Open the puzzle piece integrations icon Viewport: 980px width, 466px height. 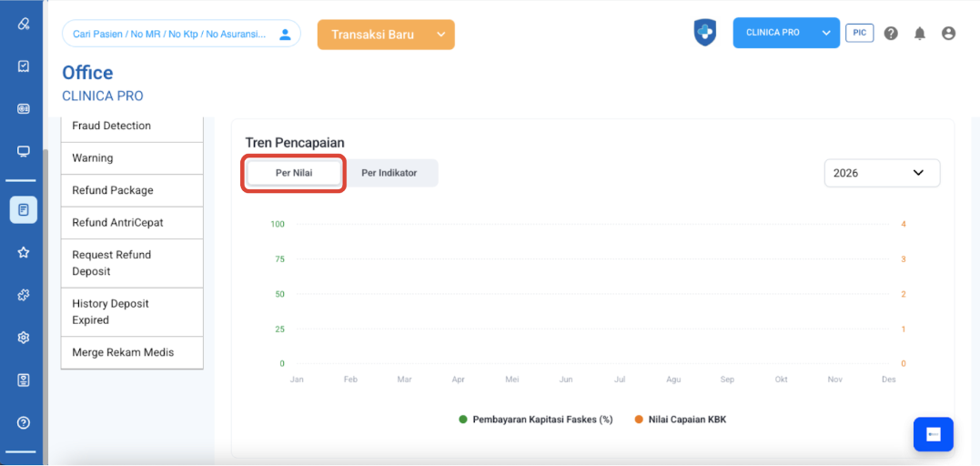tap(24, 295)
